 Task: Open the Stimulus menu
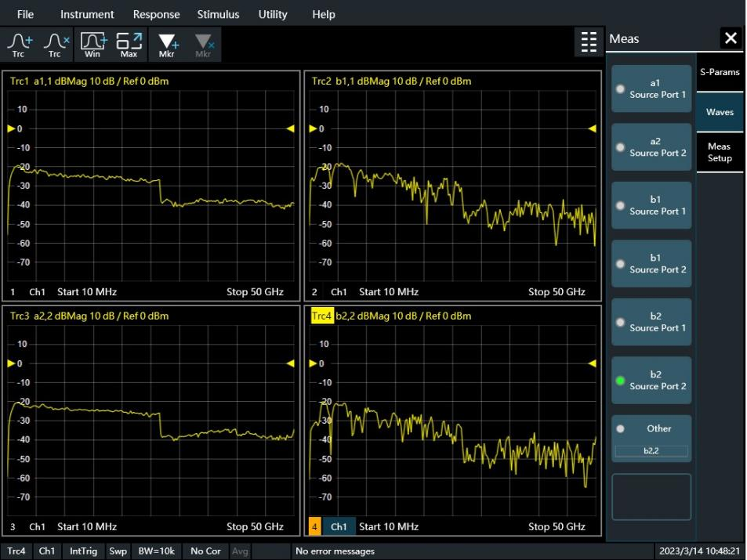click(218, 14)
